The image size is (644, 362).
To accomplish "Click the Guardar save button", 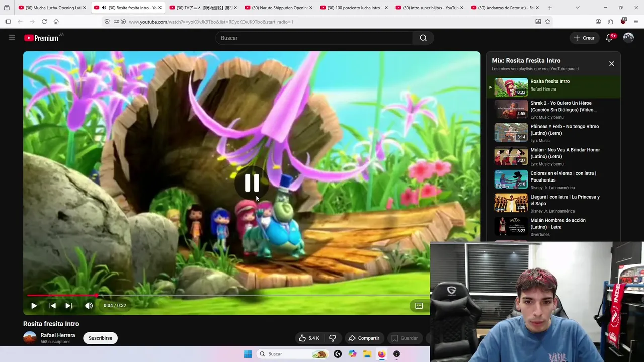I will [405, 338].
